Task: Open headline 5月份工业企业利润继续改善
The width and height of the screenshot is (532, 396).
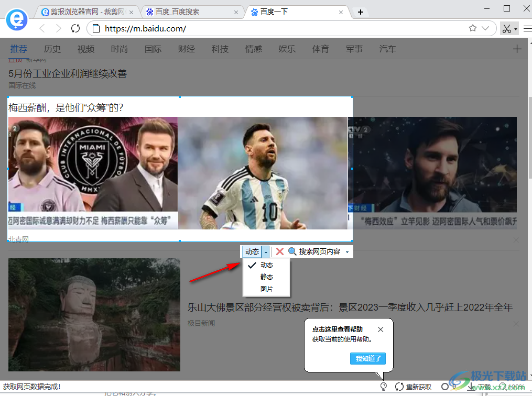Action: pos(68,73)
